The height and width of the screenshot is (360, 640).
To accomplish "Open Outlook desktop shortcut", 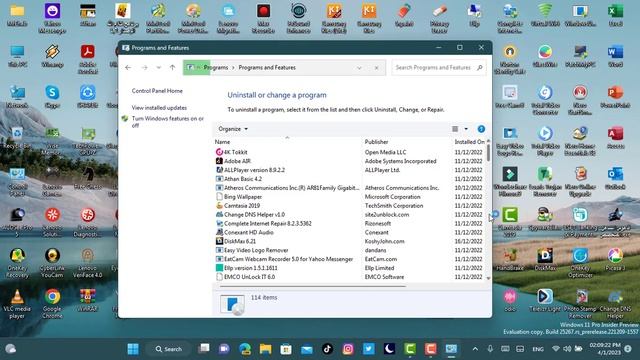I will pyautogui.click(x=615, y=179).
